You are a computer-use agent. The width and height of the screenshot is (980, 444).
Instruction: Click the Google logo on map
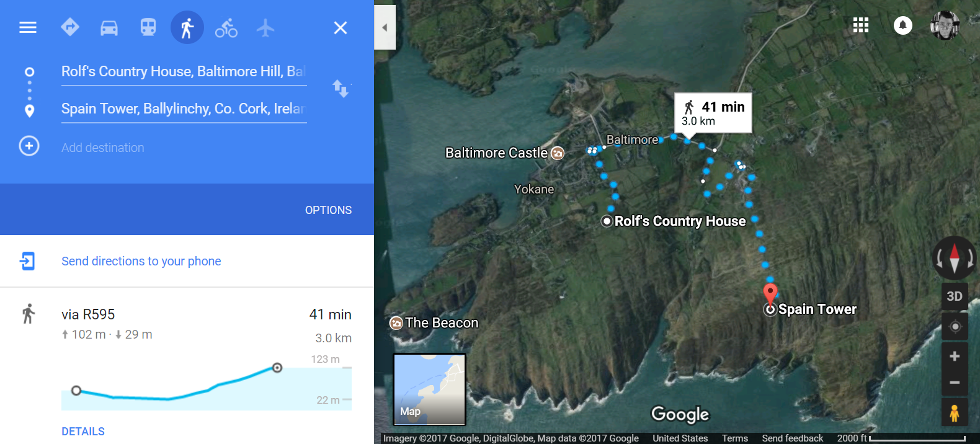pyautogui.click(x=680, y=414)
